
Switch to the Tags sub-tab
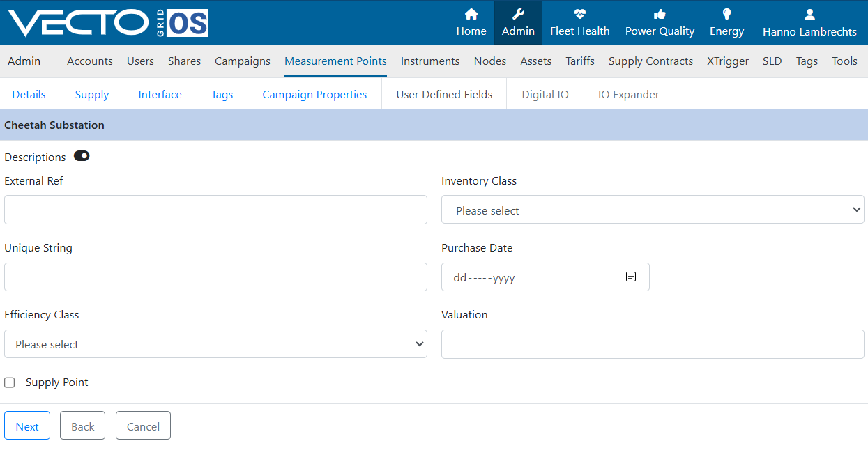[222, 95]
